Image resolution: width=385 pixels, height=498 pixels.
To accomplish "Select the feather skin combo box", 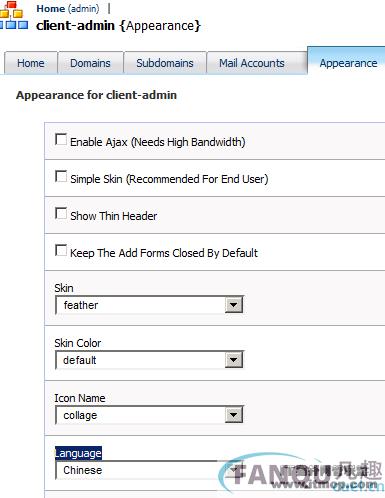I will [149, 305].
